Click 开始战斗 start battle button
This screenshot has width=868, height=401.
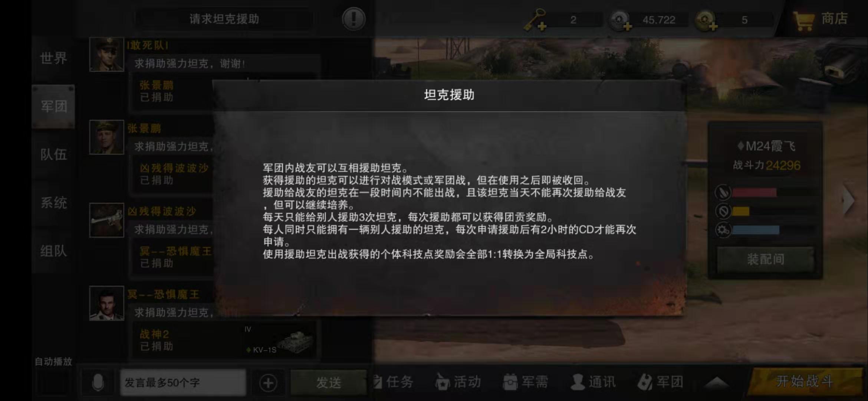pos(805,382)
